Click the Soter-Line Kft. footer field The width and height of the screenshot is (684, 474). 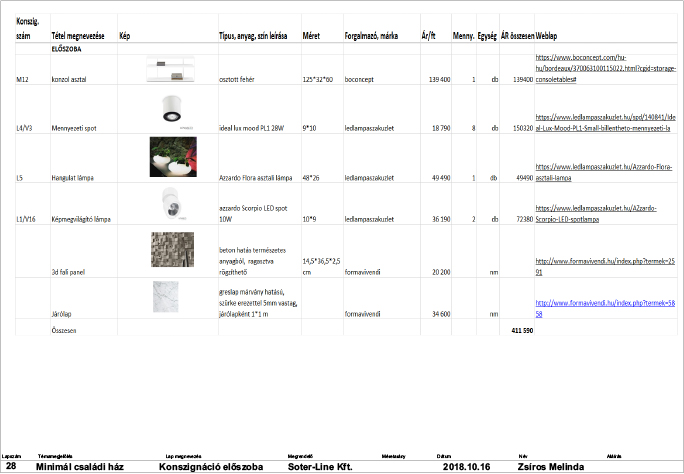pyautogui.click(x=320, y=466)
